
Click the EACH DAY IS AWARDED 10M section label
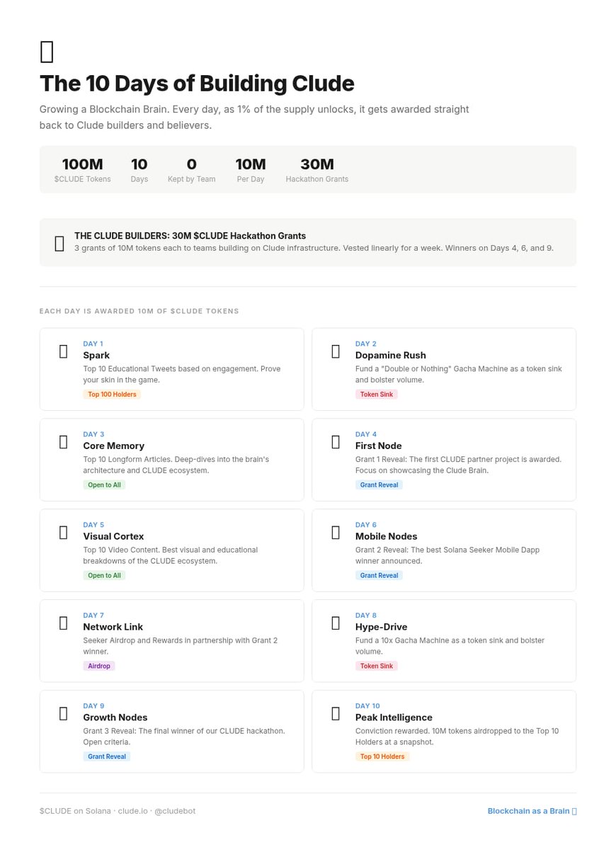tap(139, 311)
